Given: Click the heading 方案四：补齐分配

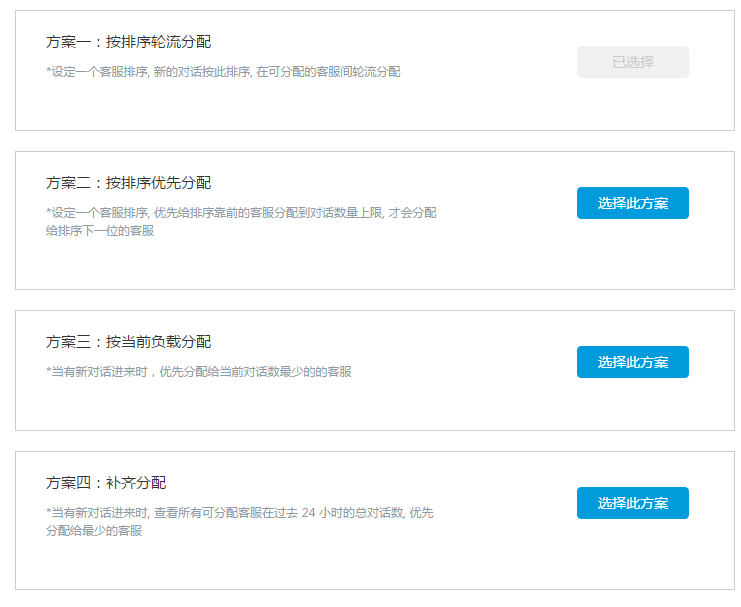Looking at the screenshot, I should (x=106, y=483).
